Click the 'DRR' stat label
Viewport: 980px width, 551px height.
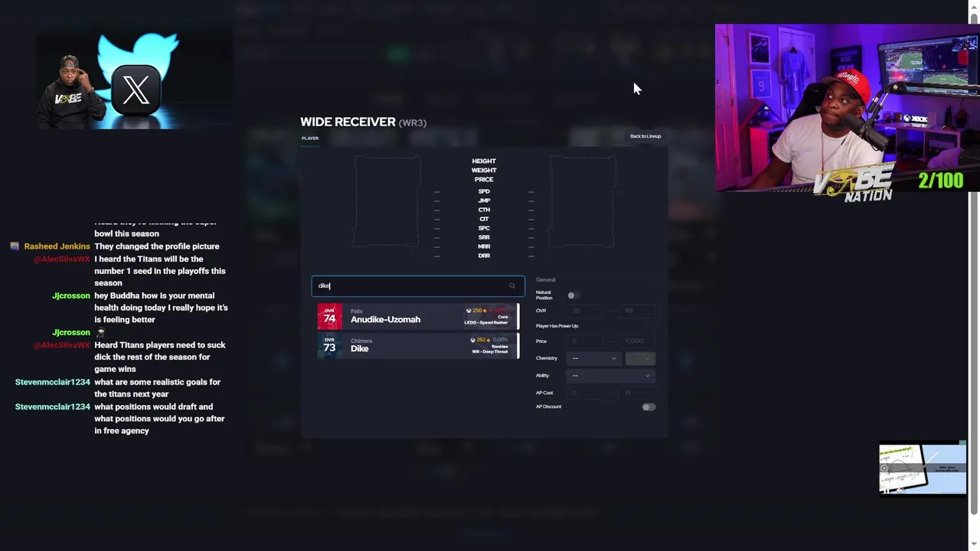click(484, 256)
